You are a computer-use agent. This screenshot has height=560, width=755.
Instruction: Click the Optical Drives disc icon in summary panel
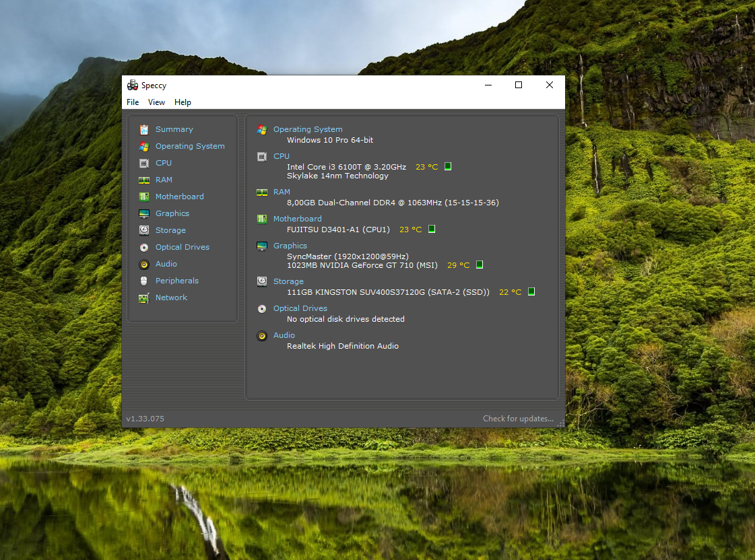click(x=262, y=309)
